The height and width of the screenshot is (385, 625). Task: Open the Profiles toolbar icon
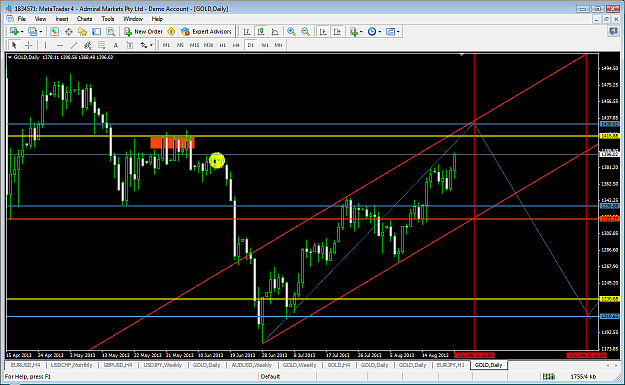click(x=32, y=31)
